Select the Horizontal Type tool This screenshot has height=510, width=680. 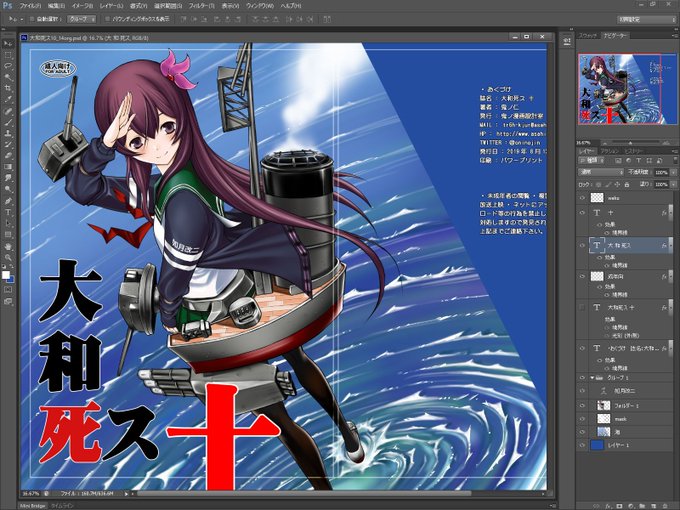click(x=8, y=212)
